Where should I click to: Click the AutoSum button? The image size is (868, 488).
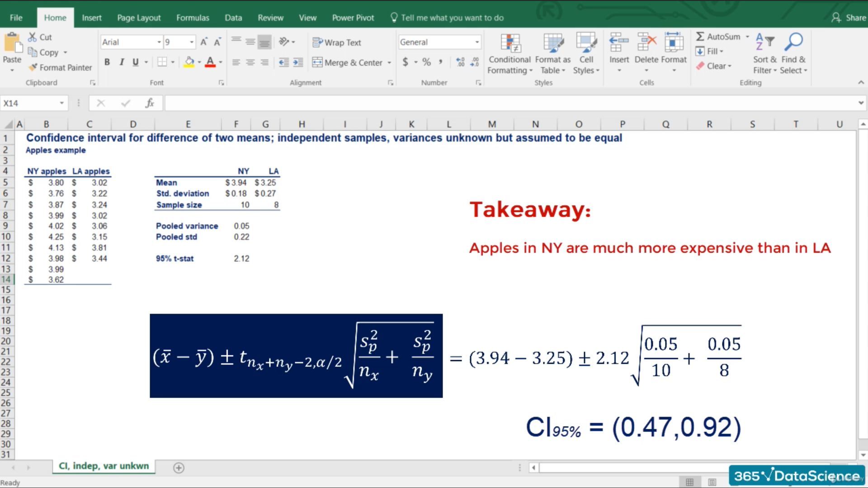point(718,37)
